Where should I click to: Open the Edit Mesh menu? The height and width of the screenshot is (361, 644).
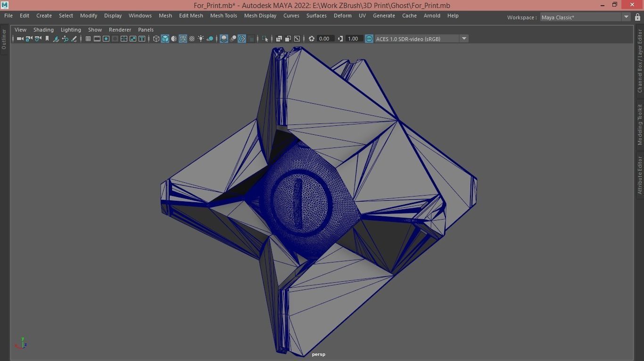(191, 16)
